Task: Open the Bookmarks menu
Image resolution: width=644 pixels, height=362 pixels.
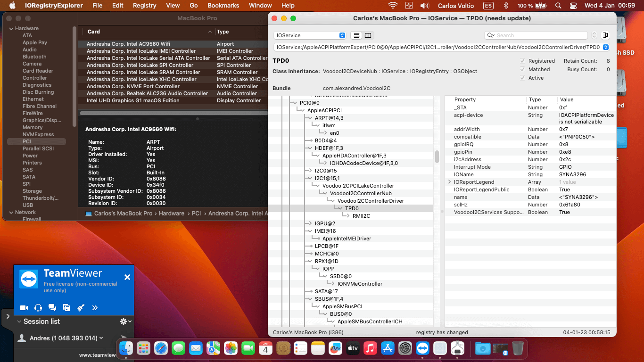Action: 223,6
